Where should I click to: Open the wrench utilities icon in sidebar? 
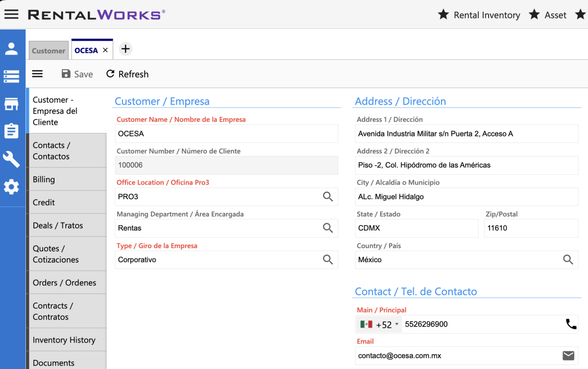click(x=12, y=159)
